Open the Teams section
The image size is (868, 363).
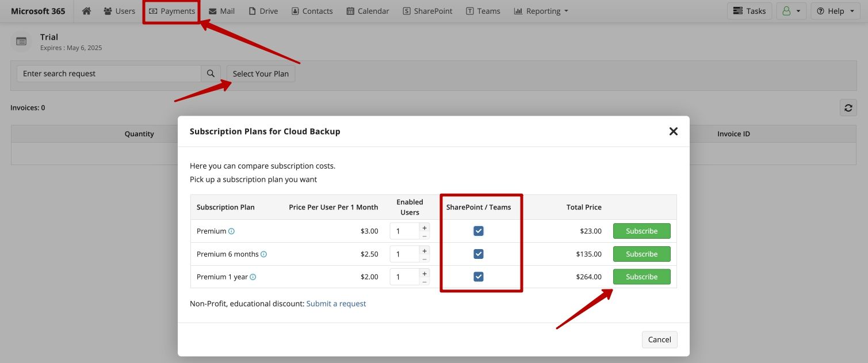pyautogui.click(x=483, y=11)
